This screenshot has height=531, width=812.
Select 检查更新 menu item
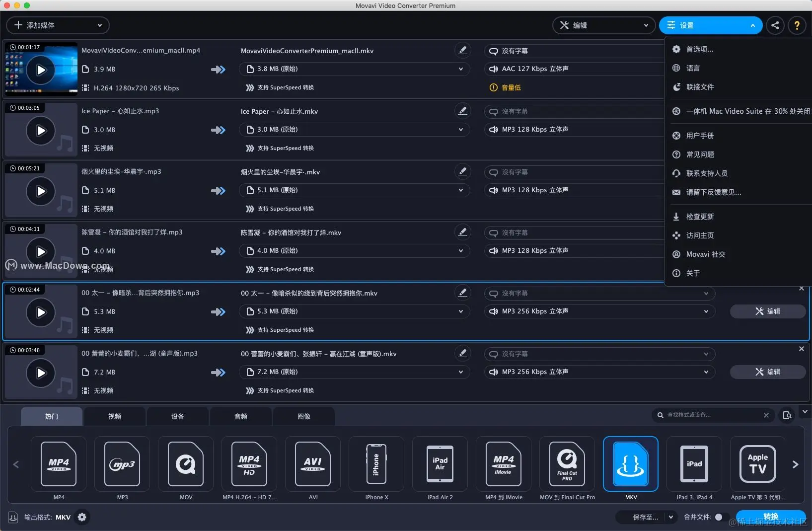pyautogui.click(x=700, y=217)
